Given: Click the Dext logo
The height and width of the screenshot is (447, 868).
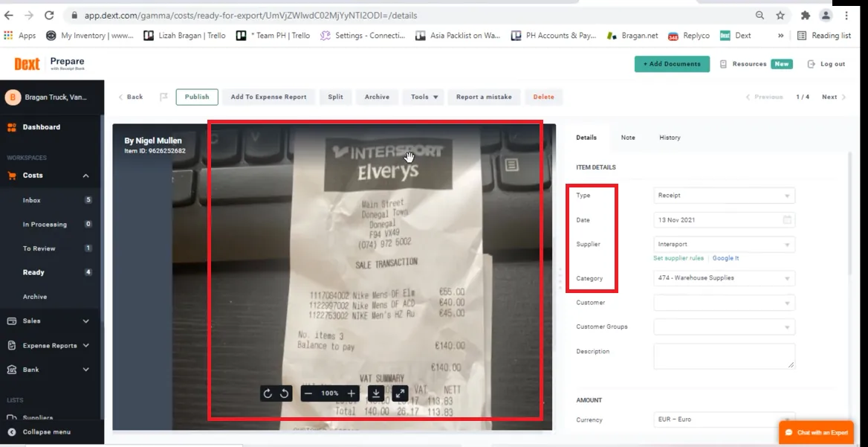Looking at the screenshot, I should coord(27,64).
